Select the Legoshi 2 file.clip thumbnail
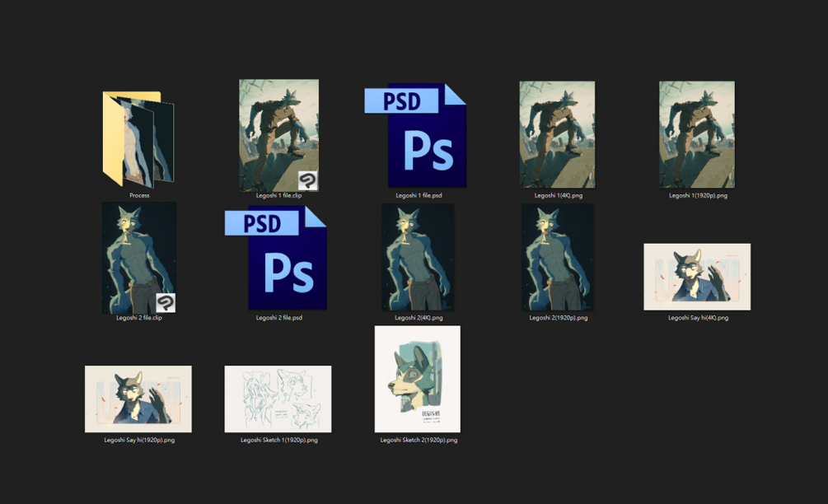 (139, 258)
